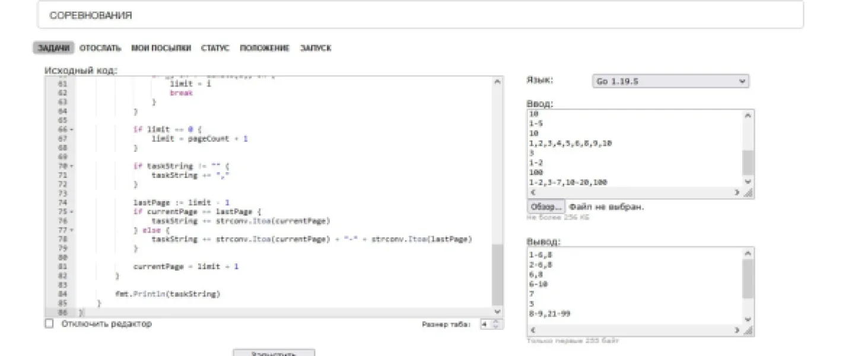Image resolution: width=868 pixels, height=356 pixels.
Task: Increase the tab size stepper value
Action: tap(497, 322)
